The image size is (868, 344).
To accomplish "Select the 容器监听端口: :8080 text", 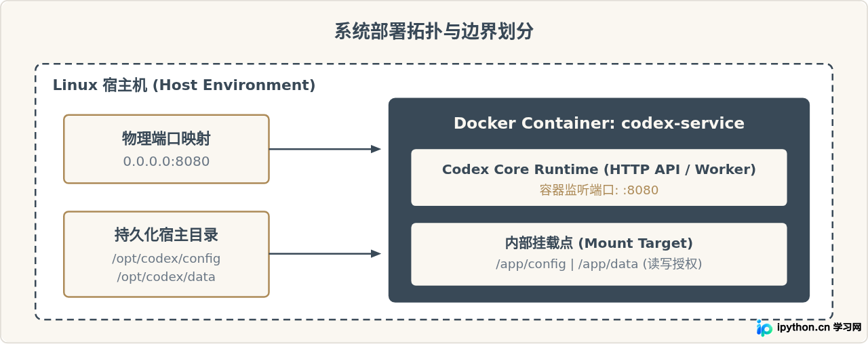I will [x=599, y=190].
